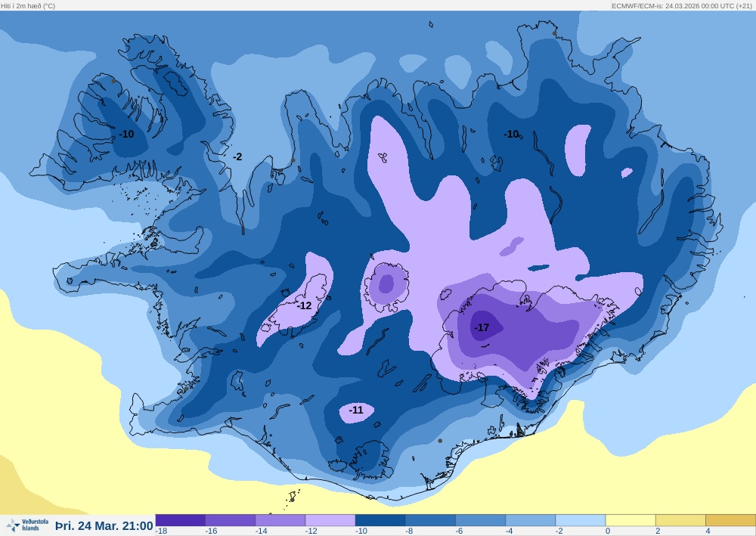The width and height of the screenshot is (756, 536).
Task: Pick the darkest purple legend swatch (-18 to -16)
Action: (181, 520)
